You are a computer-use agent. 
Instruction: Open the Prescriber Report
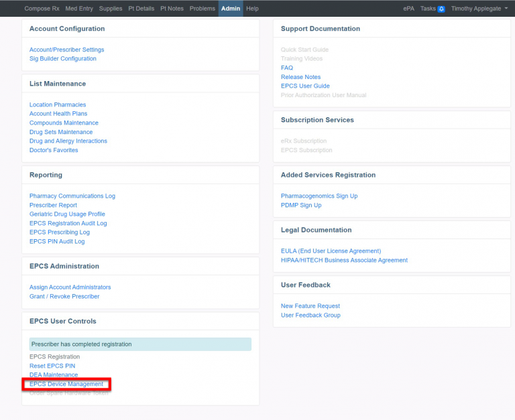pyautogui.click(x=53, y=205)
